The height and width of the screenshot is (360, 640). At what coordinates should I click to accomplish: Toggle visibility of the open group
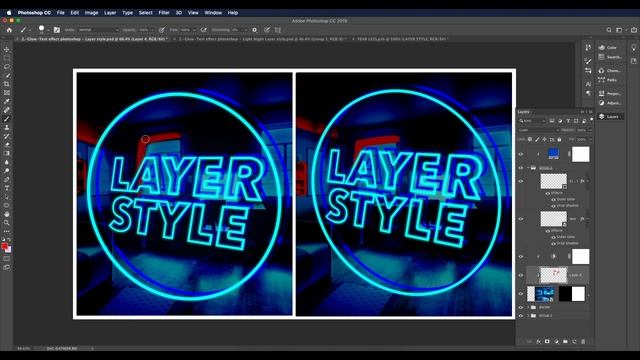point(521,168)
